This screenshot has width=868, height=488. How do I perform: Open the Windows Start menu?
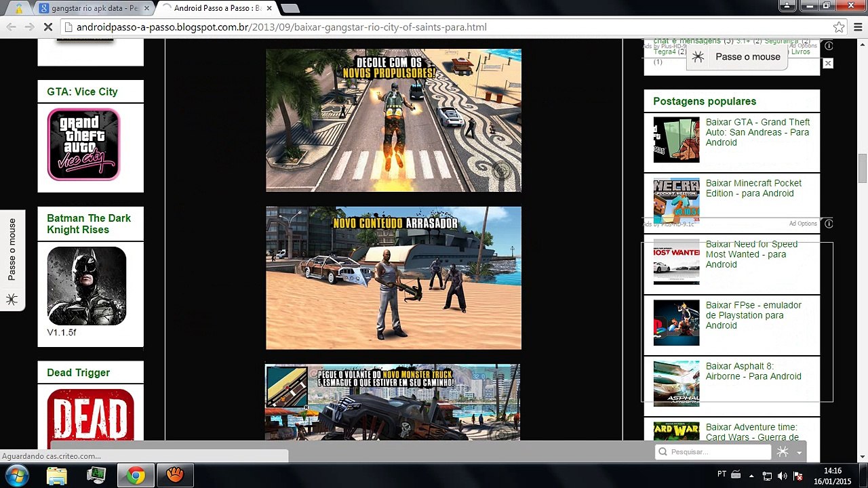click(x=16, y=476)
